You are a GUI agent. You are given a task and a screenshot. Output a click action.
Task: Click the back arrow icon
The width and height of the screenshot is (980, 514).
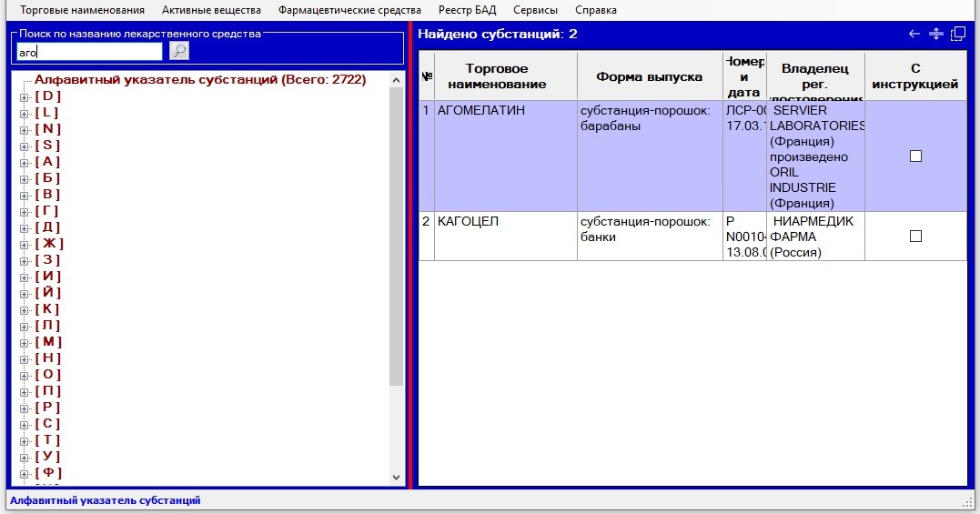click(x=914, y=34)
